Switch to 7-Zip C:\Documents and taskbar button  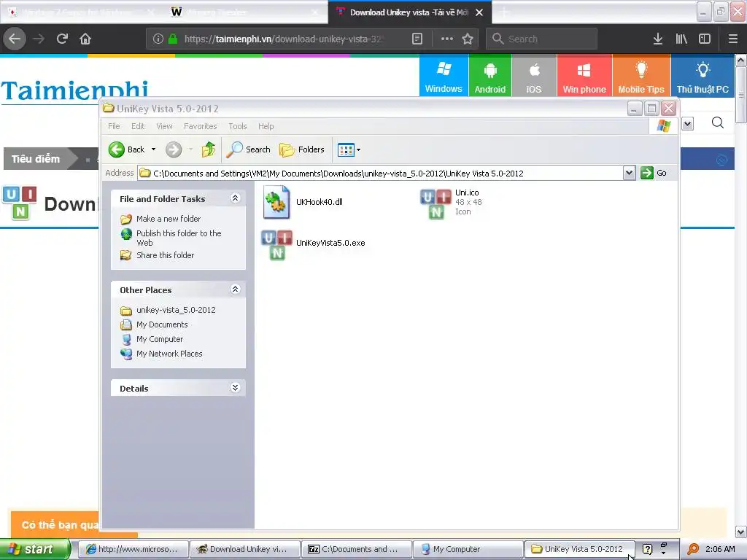356,549
